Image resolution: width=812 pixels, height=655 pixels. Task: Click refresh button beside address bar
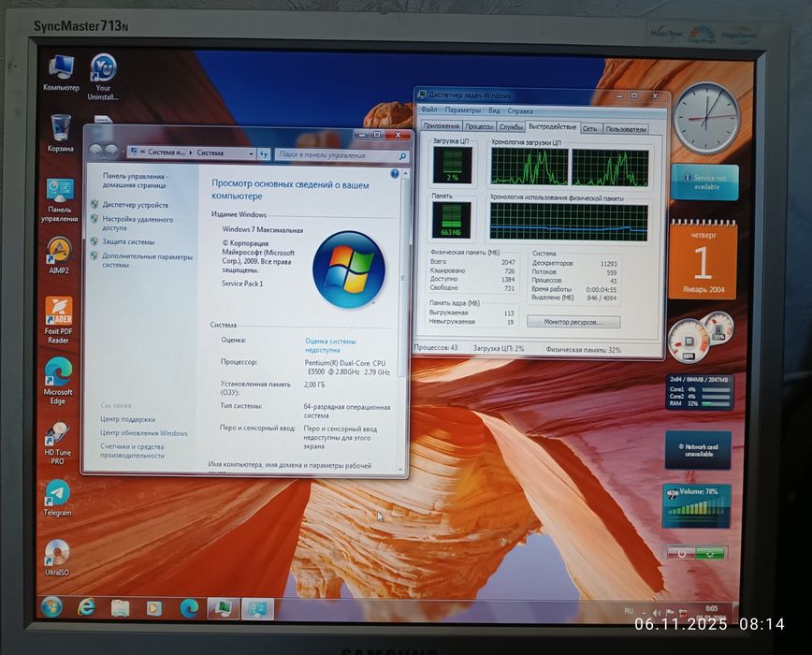click(x=264, y=154)
